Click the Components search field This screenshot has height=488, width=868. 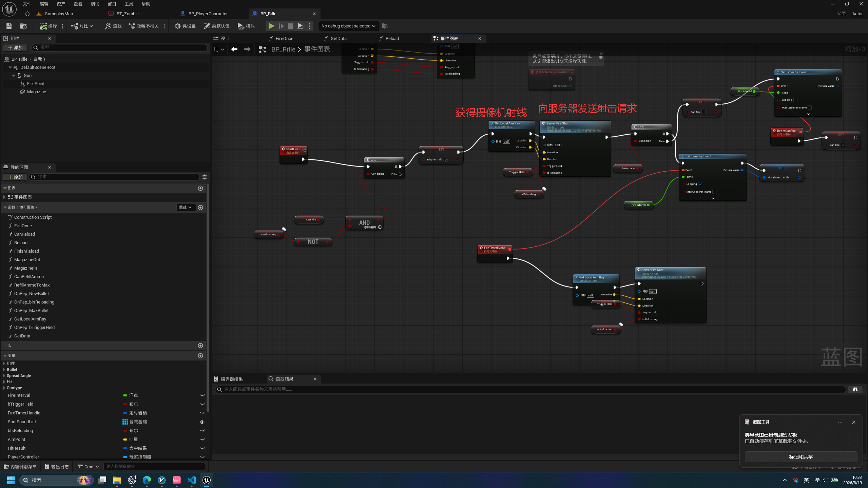(x=119, y=48)
